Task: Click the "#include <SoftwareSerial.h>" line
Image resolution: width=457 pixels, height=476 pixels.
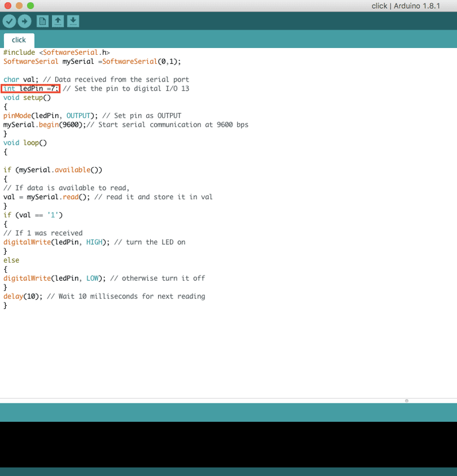Action: [57, 52]
